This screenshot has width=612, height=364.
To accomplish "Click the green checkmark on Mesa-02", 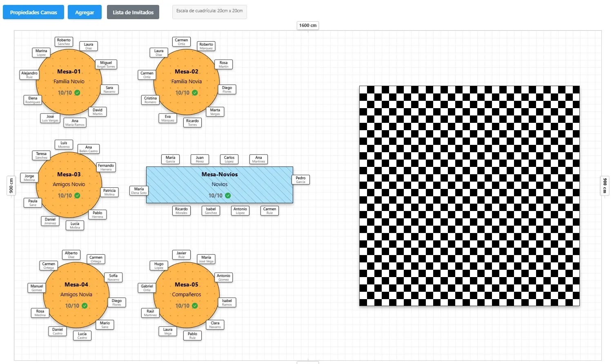I will click(195, 93).
